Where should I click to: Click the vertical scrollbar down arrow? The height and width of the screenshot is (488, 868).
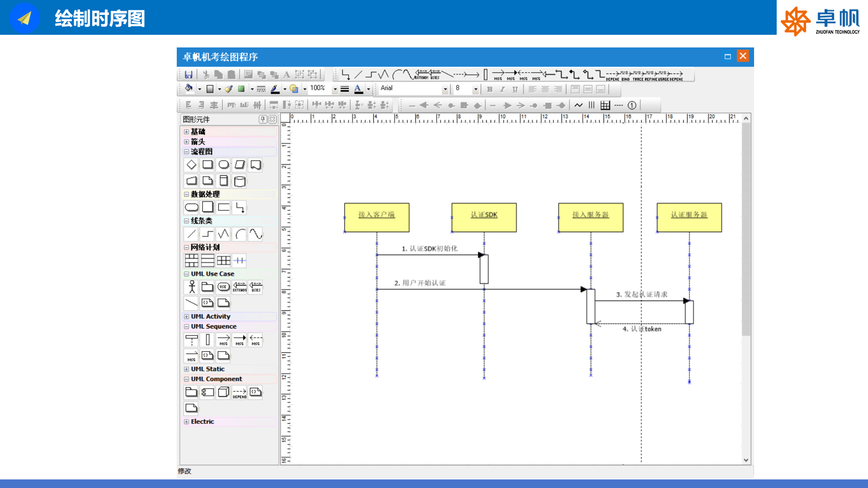pos(746,460)
